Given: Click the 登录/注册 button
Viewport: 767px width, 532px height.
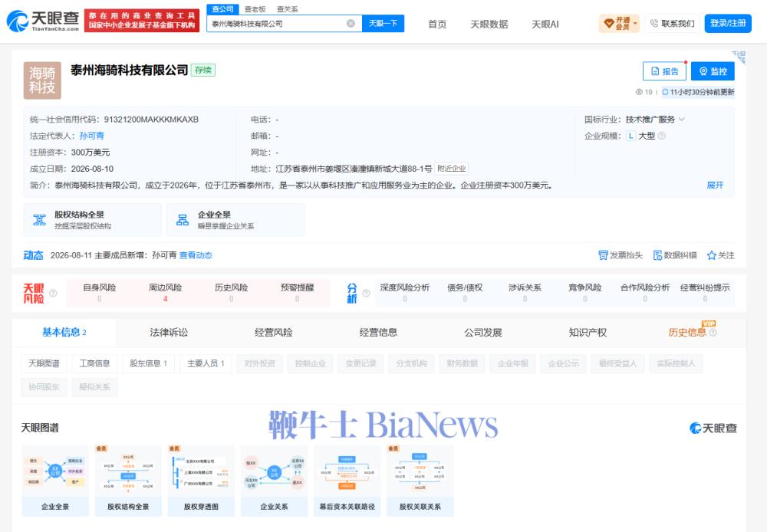Looking at the screenshot, I should click(x=728, y=23).
